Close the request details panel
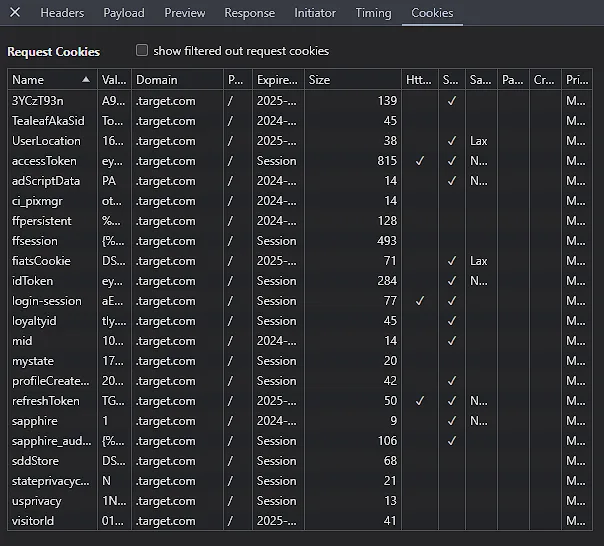The image size is (604, 546). coord(15,12)
